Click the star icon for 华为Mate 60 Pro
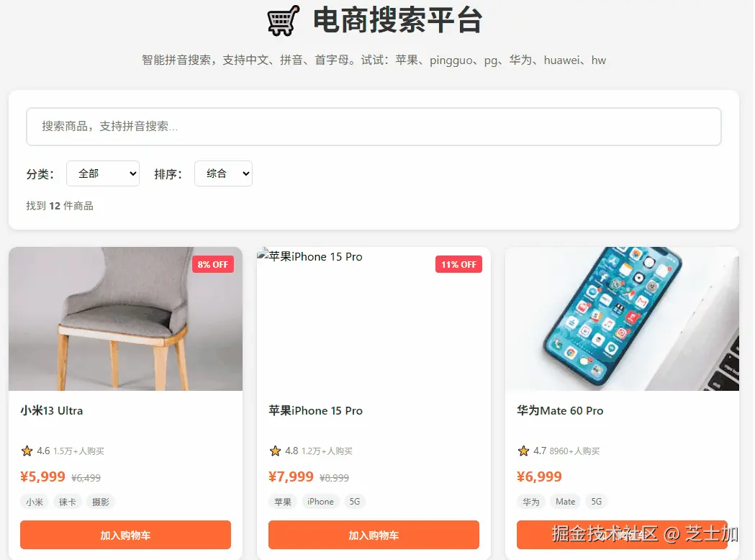 (x=523, y=451)
